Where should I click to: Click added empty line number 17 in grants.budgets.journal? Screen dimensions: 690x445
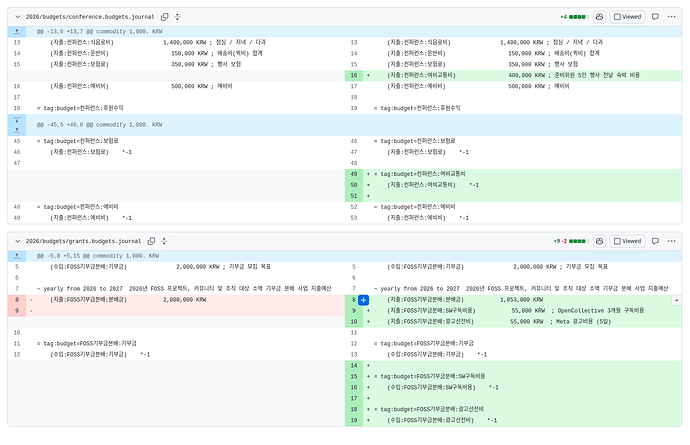click(x=354, y=398)
